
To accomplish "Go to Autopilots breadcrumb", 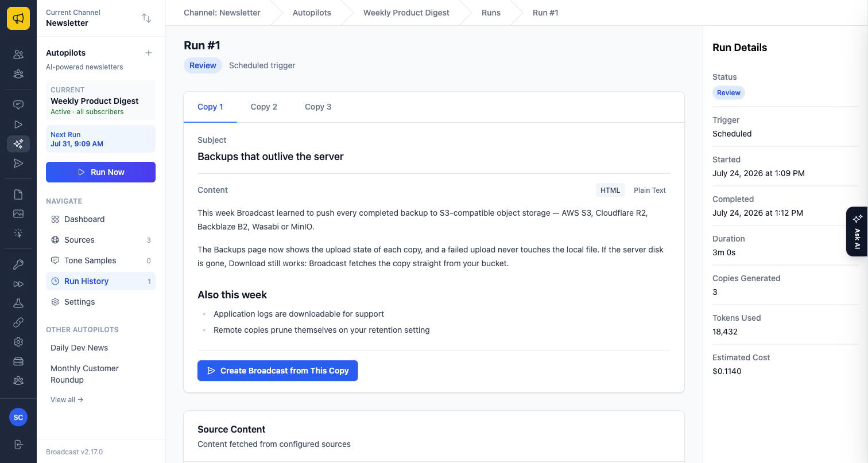I will coord(312,13).
